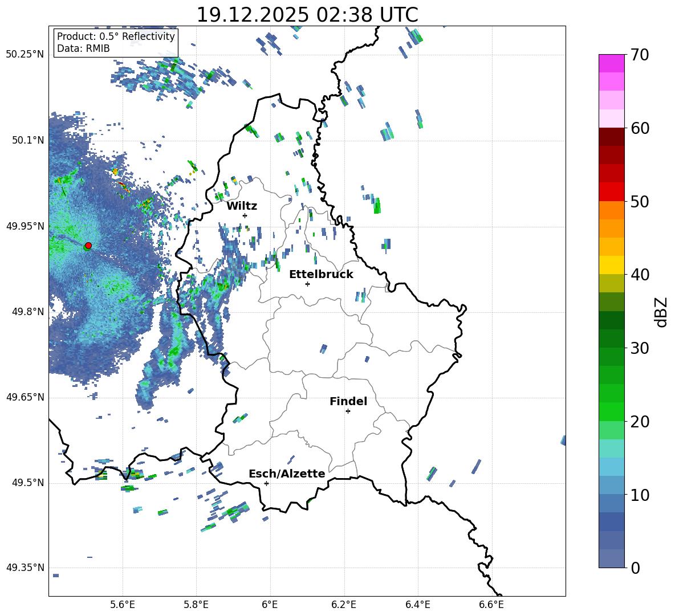Viewport: 675px width, 616px height.
Task: Click the 'Data: RMIB' text
Action: click(83, 48)
